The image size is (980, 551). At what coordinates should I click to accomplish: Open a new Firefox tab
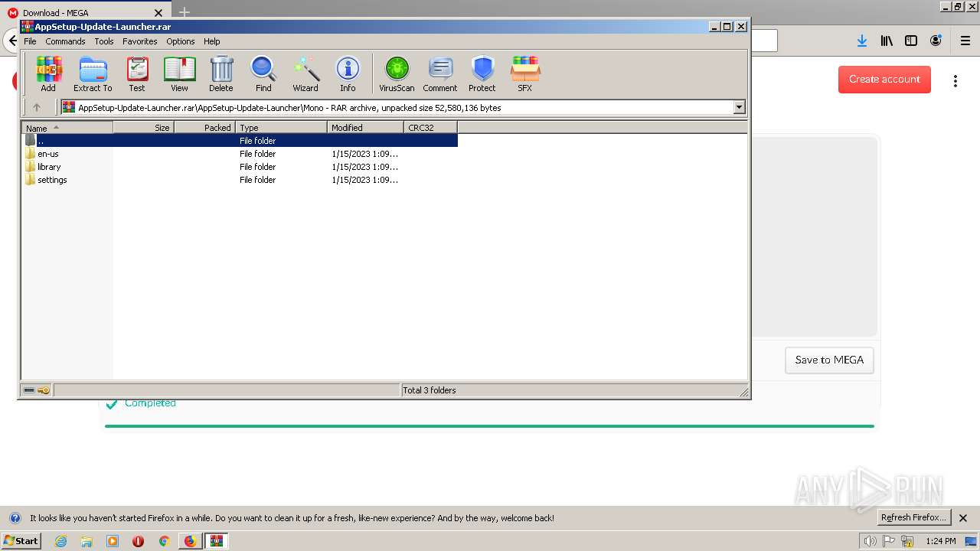[x=185, y=12]
